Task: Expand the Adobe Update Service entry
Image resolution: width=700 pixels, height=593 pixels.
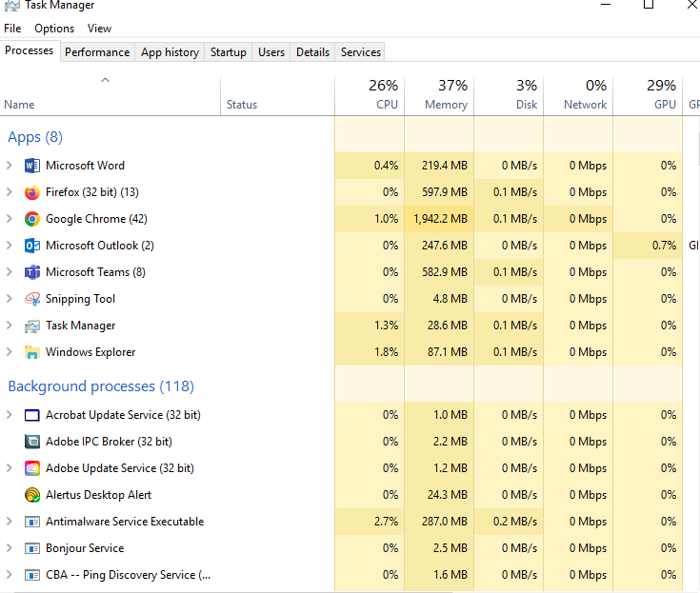Action: pos(9,468)
